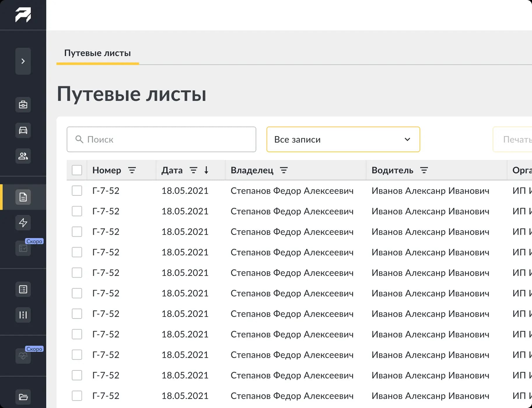Click the app logo in sidebar
Image resolution: width=532 pixels, height=408 pixels.
tap(23, 15)
